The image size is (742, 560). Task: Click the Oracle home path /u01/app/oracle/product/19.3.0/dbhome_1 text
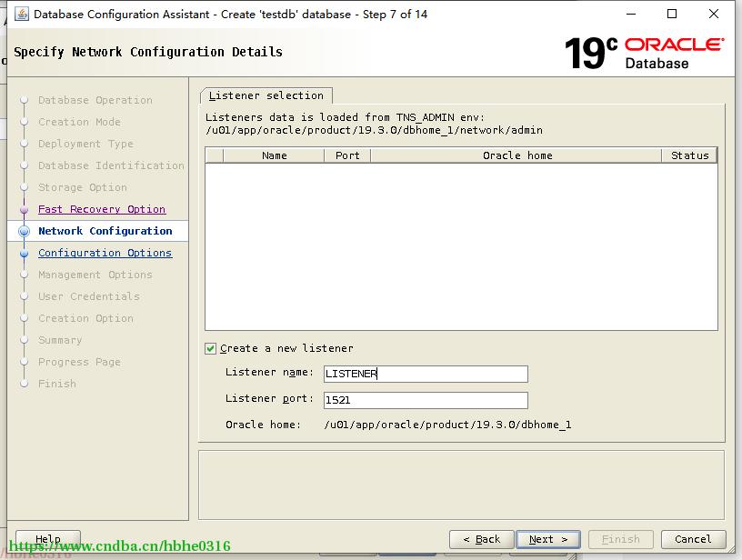(447, 425)
